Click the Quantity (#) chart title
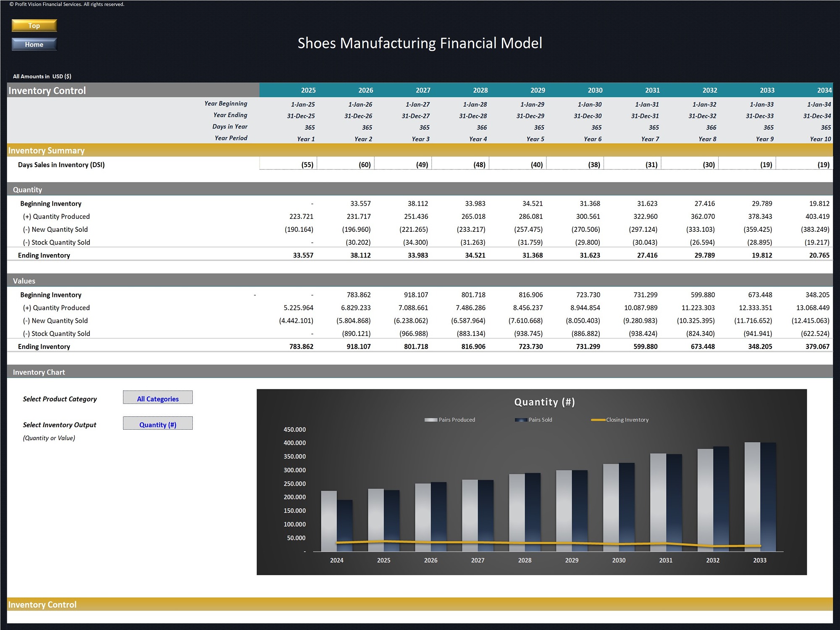The image size is (840, 630). [543, 402]
